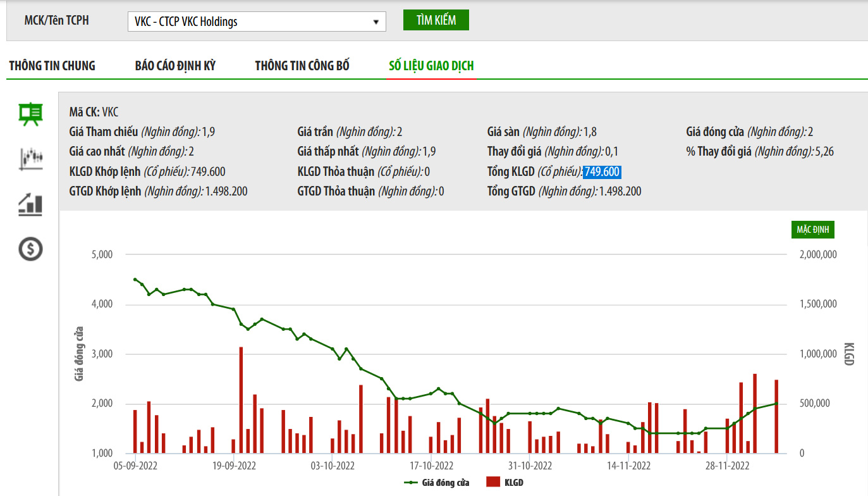Click the red KLGD legend swatch
Image resolution: width=868 pixels, height=496 pixels.
493,483
